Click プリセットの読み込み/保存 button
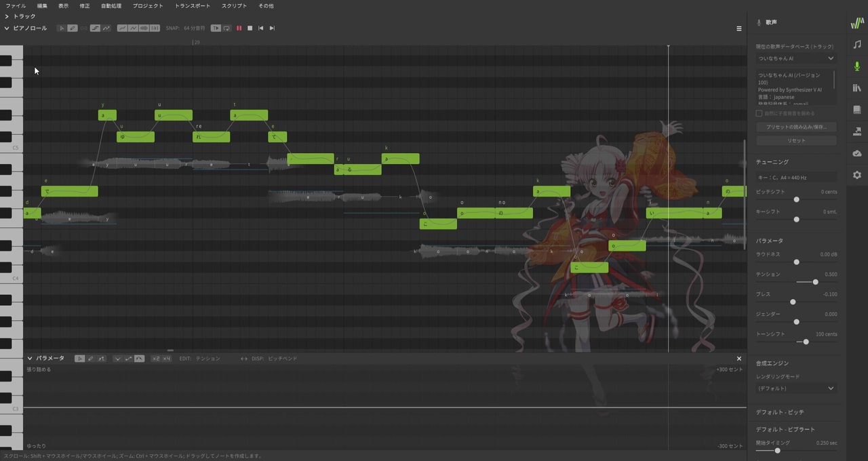The image size is (868, 461). point(796,127)
